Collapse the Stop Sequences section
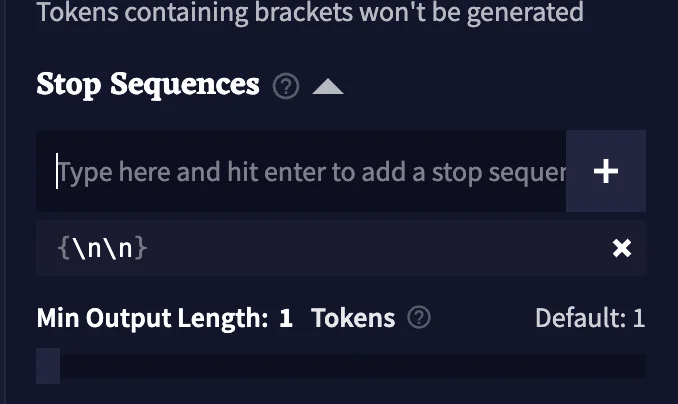This screenshot has width=678, height=404. point(328,86)
